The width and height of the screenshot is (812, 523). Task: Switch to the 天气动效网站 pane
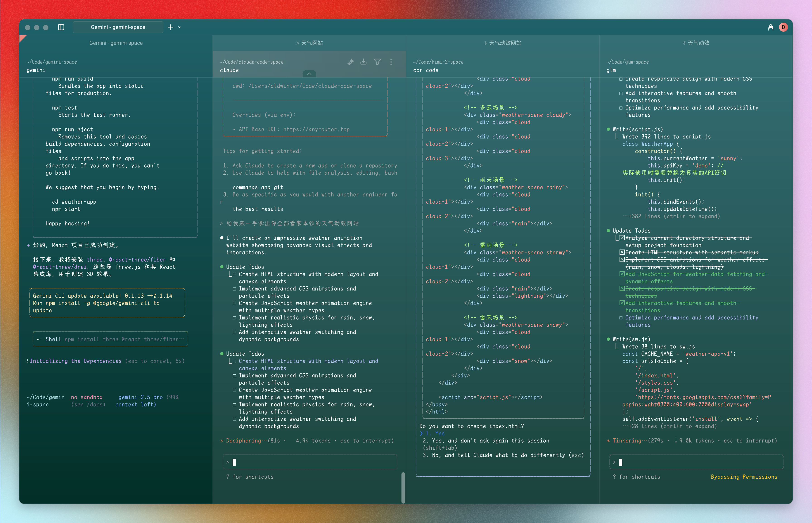502,43
